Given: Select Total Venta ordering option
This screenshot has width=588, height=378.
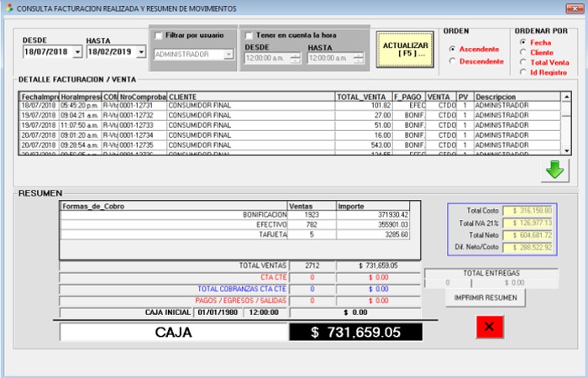Looking at the screenshot, I should [x=524, y=62].
